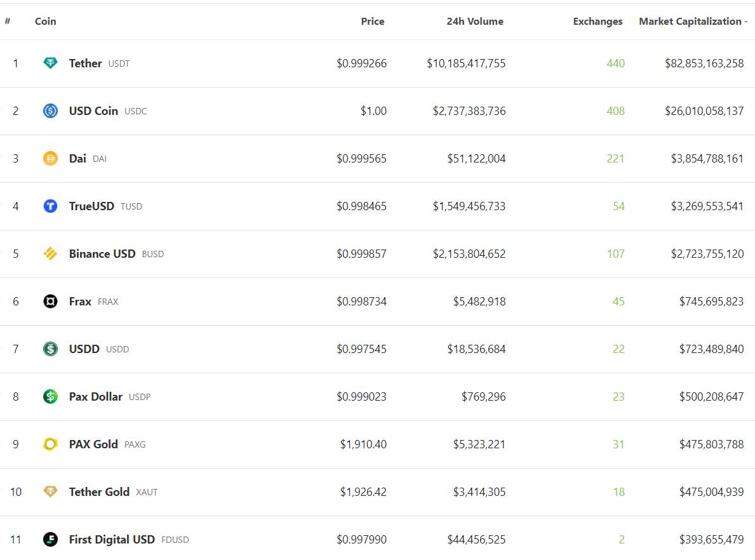The height and width of the screenshot is (560, 755).
Task: Click the USDD logo icon
Action: pos(50,349)
